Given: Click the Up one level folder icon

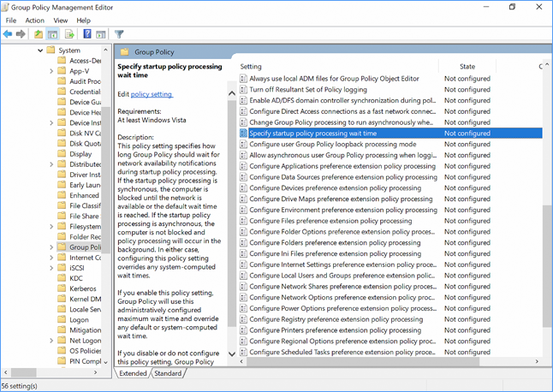Looking at the screenshot, I should coord(39,34).
